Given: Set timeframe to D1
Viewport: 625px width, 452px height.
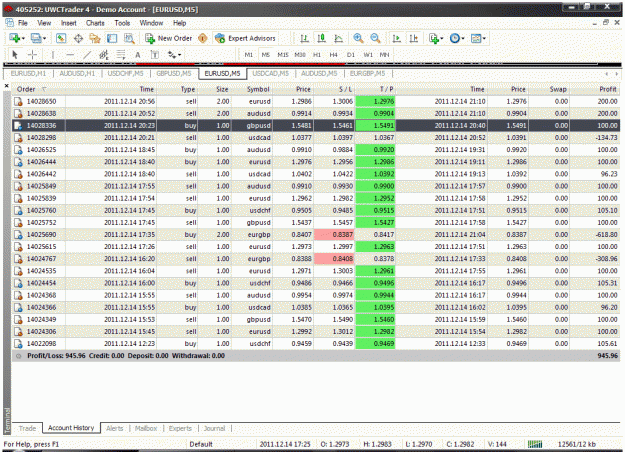Looking at the screenshot, I should pyautogui.click(x=351, y=55).
